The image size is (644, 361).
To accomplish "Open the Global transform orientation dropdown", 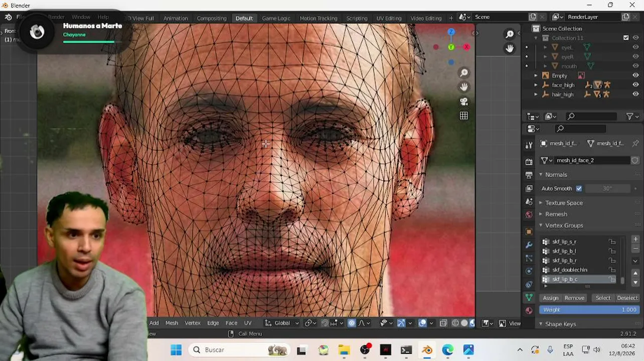I will [x=282, y=323].
